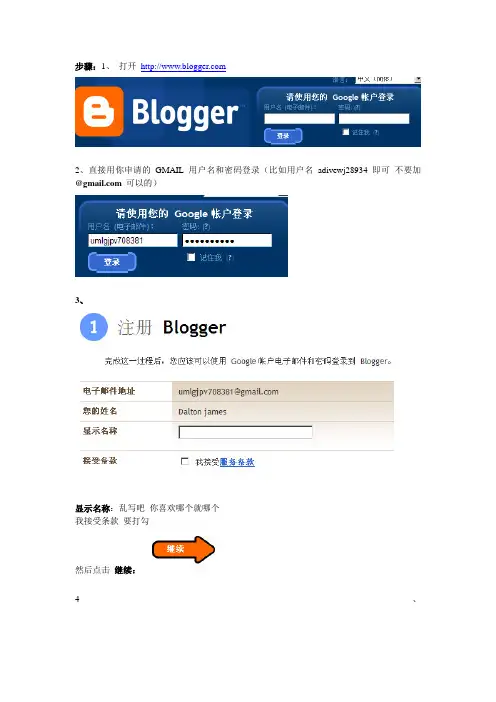The height and width of the screenshot is (702, 496).
Task: Click the help question mark beside top remember-me
Action: (x=376, y=132)
